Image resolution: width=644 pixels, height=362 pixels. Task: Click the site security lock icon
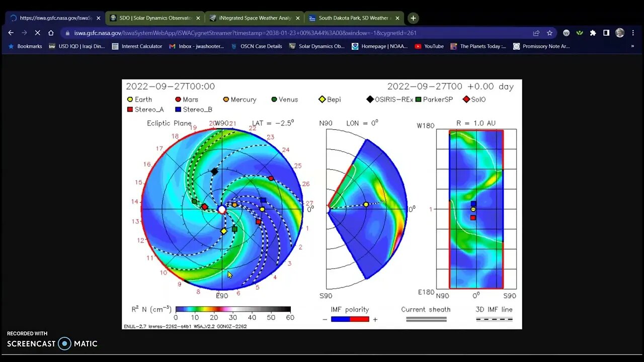pos(68,33)
